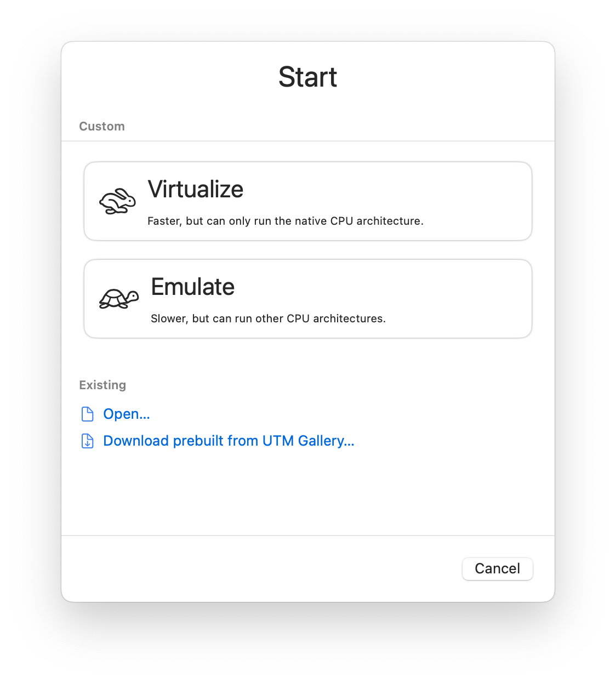Click the Existing section label
Viewport: 616px width, 683px height.
pos(102,385)
